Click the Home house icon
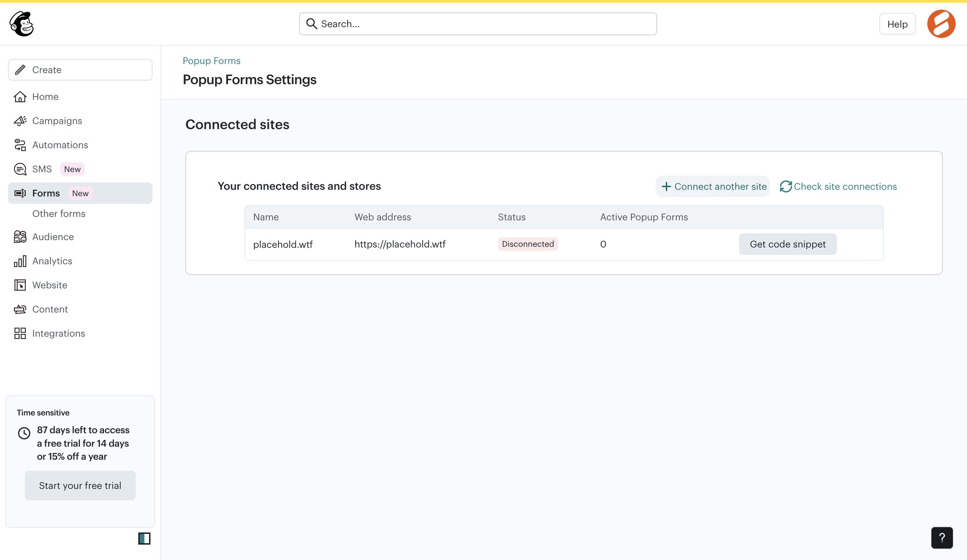The image size is (967, 560). point(20,97)
